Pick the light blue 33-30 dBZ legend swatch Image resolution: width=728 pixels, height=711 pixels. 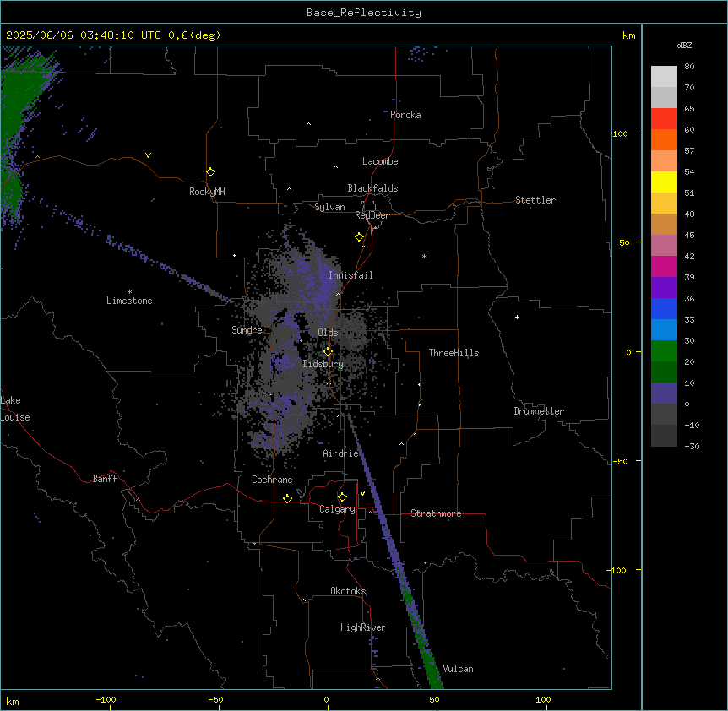pyautogui.click(x=664, y=330)
